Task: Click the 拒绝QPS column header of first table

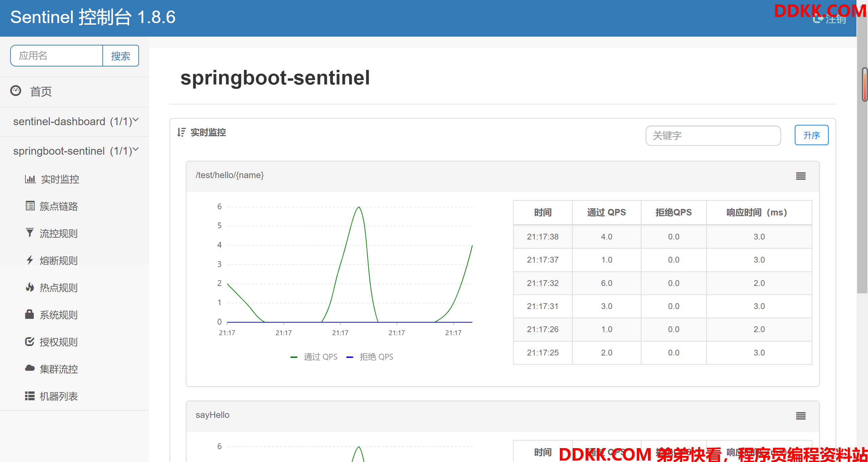Action: point(673,213)
